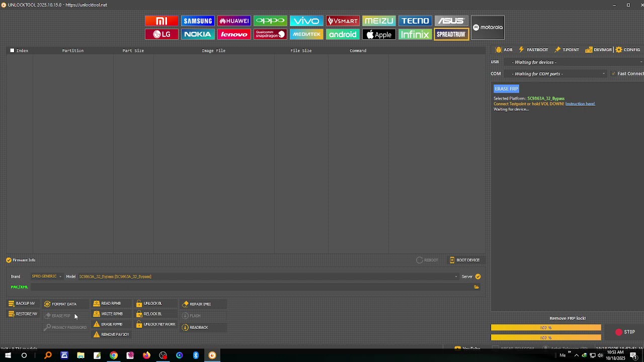Open Windows Start menu
644x362 pixels.
click(8, 355)
